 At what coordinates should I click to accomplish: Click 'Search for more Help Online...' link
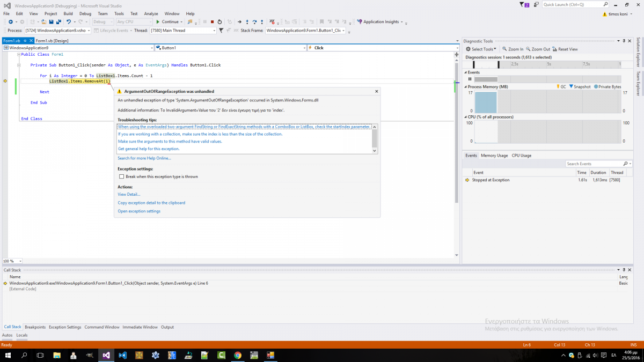(144, 158)
